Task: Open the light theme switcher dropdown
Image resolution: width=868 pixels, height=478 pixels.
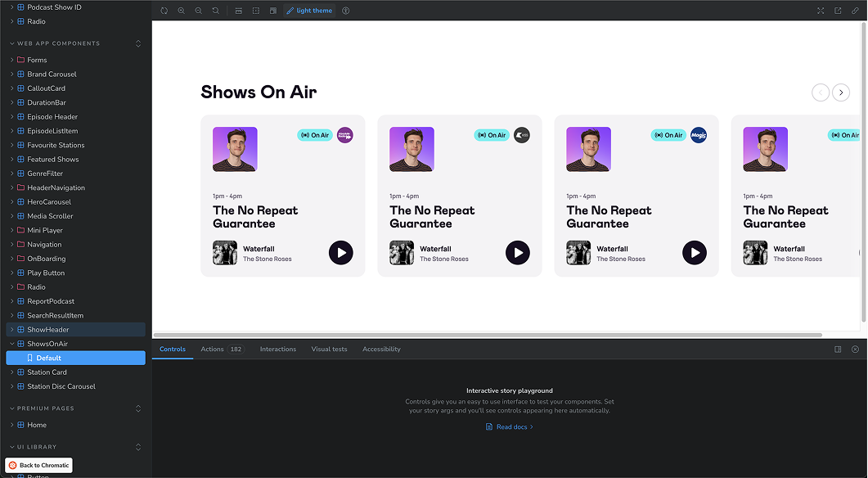Action: (x=310, y=11)
